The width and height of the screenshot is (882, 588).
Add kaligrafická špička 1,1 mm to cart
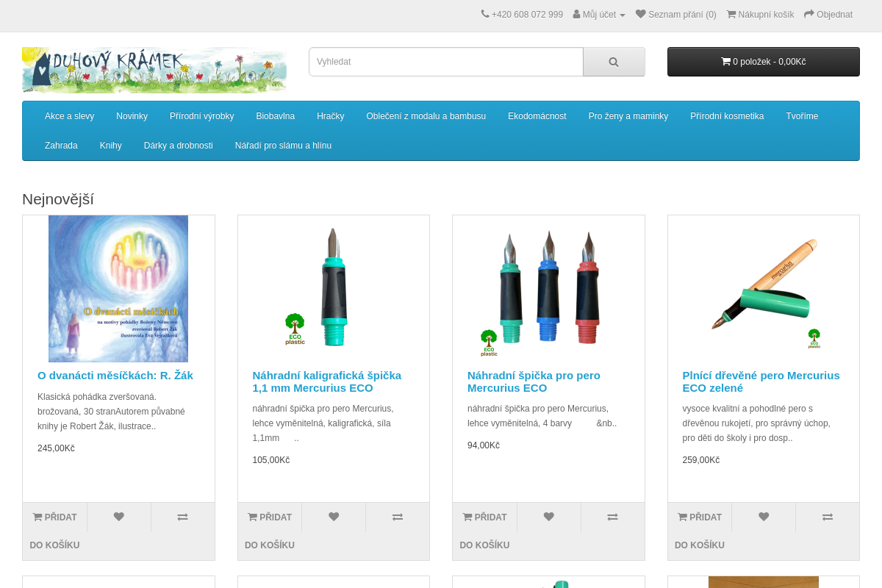click(270, 531)
